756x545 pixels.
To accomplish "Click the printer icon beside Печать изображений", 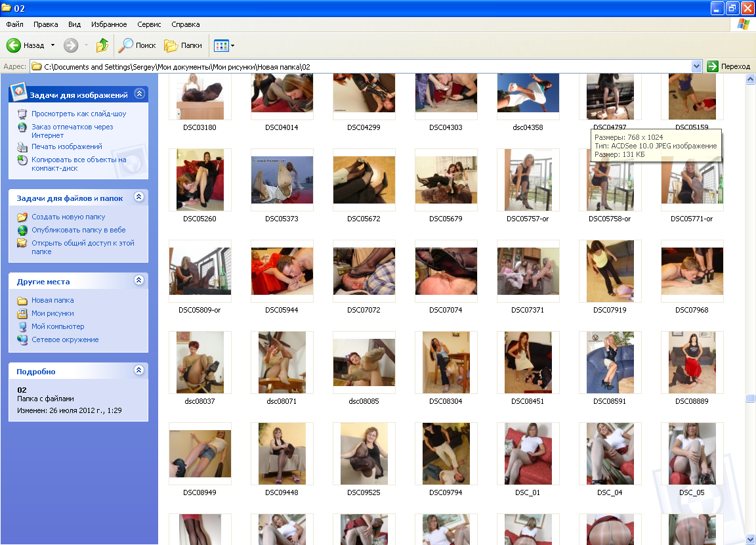I will pos(22,146).
